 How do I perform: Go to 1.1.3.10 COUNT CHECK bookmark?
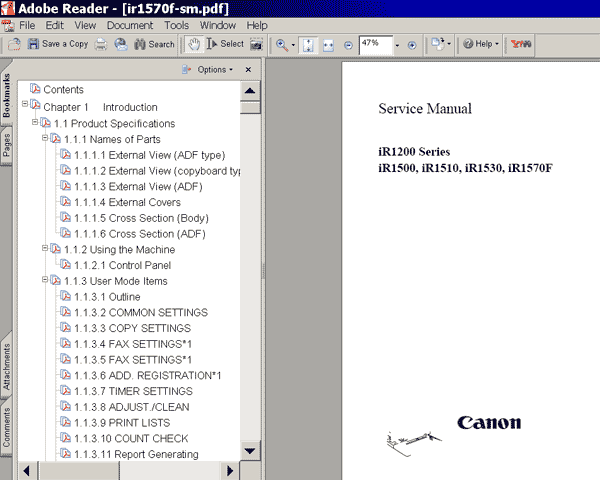point(131,438)
